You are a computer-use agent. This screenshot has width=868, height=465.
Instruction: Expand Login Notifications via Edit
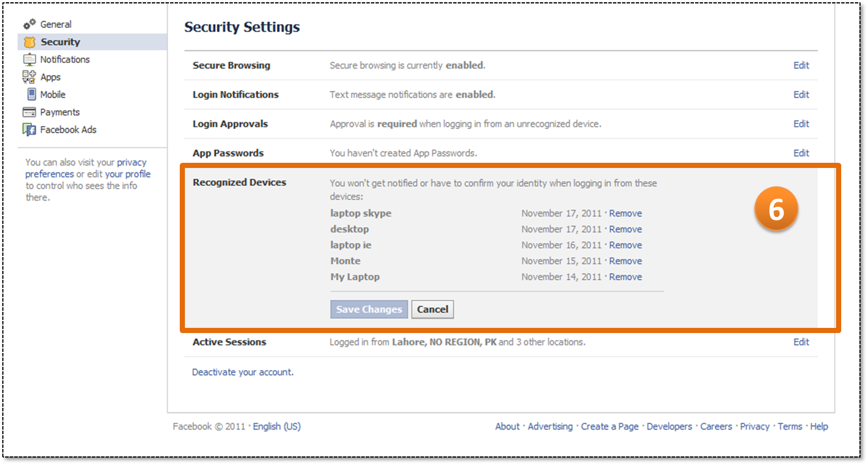801,94
